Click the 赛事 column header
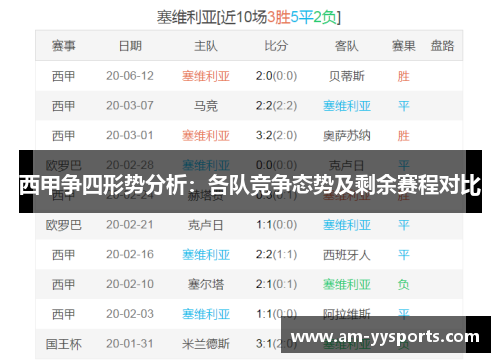The height and width of the screenshot is (362, 500). point(63,46)
